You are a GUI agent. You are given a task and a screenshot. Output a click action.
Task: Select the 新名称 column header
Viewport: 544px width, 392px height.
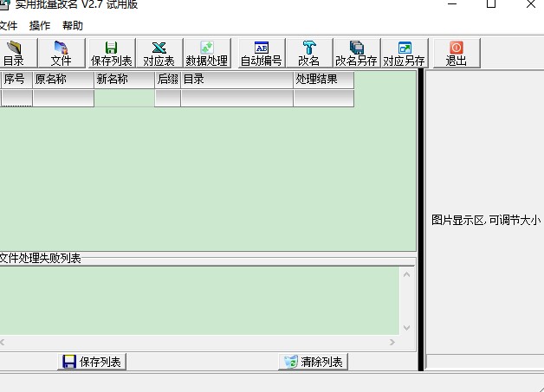[124, 80]
